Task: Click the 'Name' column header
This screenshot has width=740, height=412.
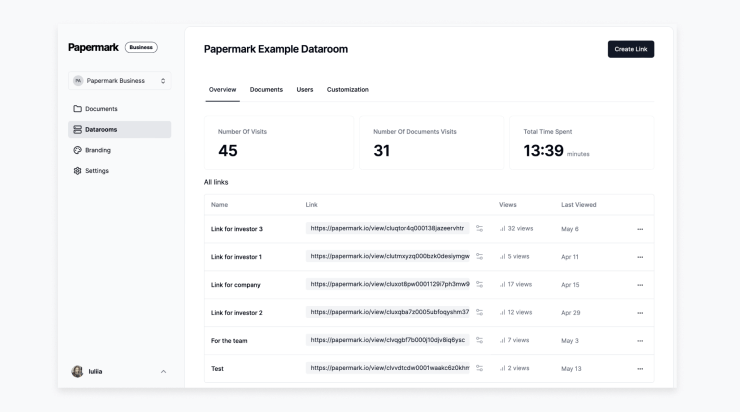Action: [x=219, y=205]
